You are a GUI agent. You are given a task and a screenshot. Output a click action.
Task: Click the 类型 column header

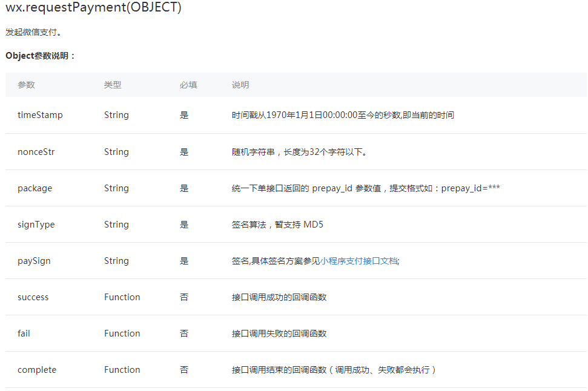coord(113,85)
